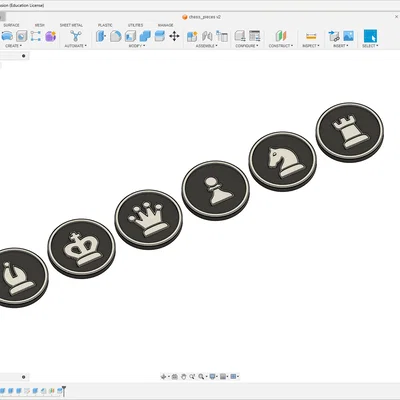Click the Insert image/canvas icon

pyautogui.click(x=348, y=36)
